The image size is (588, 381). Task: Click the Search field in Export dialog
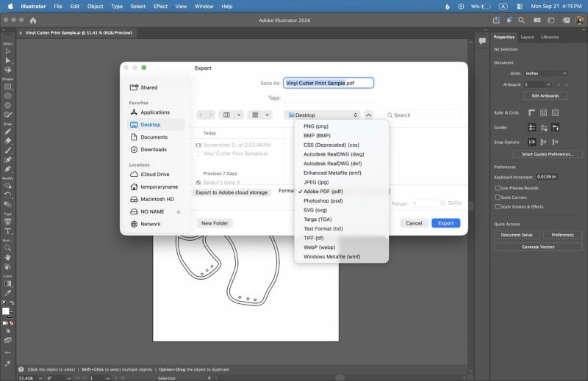click(x=423, y=115)
